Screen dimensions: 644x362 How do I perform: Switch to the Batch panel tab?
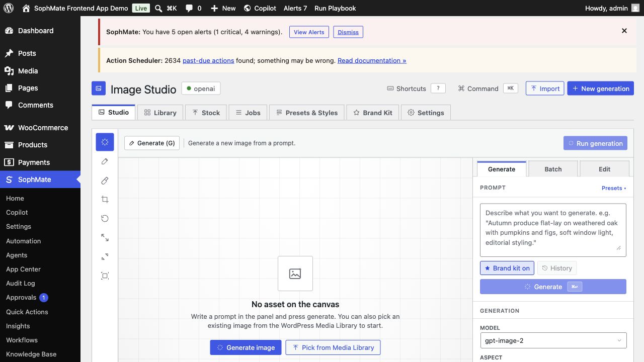[553, 169]
